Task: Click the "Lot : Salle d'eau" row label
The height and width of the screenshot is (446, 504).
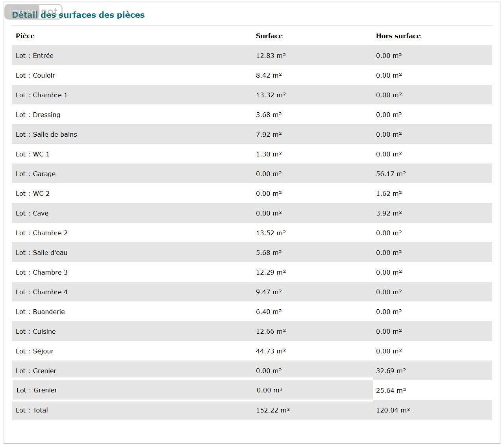Action: pyautogui.click(x=42, y=253)
